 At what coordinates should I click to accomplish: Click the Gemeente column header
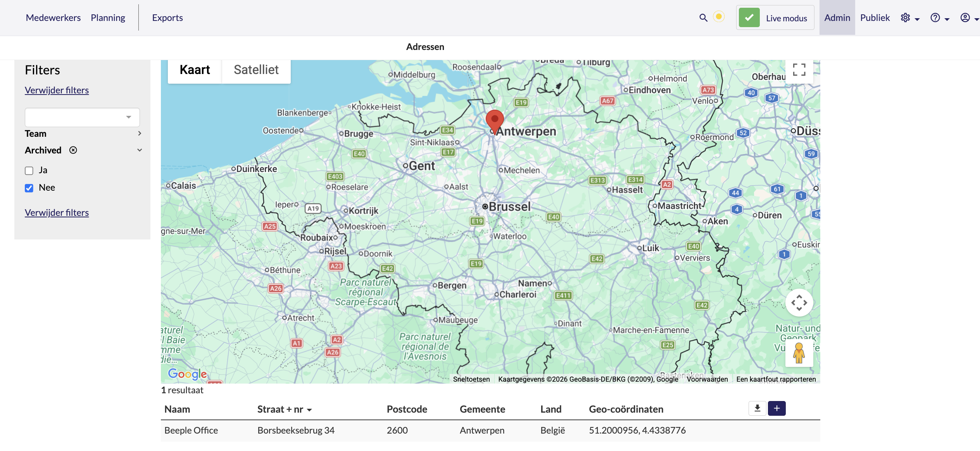coord(482,409)
